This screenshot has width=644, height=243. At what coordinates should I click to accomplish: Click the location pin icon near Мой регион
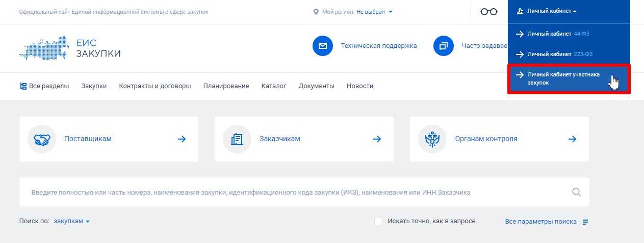(x=316, y=12)
